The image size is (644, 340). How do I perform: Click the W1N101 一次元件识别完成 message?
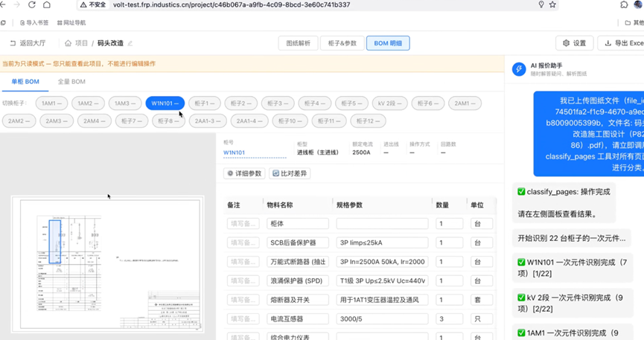[x=572, y=268]
